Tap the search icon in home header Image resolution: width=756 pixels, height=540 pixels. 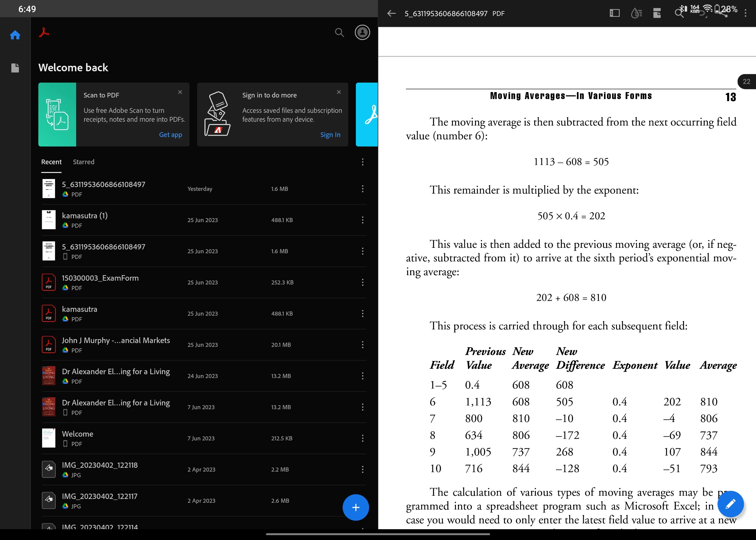coord(339,33)
